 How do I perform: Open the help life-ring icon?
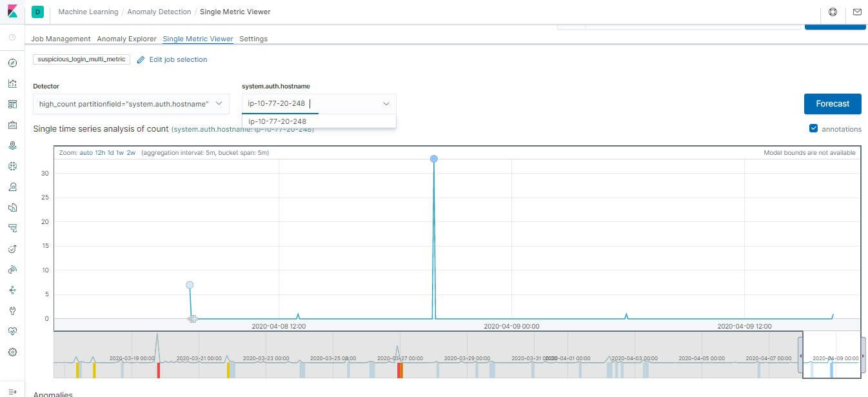tap(832, 12)
